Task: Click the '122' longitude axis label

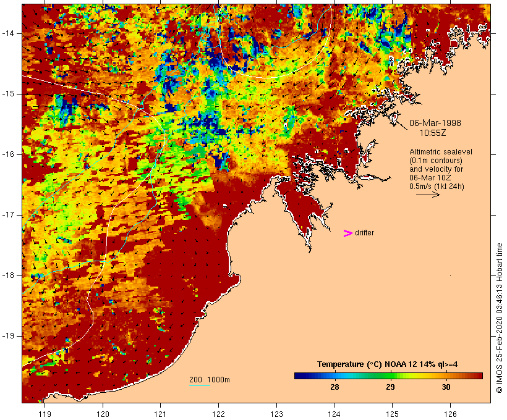Action: (x=219, y=414)
